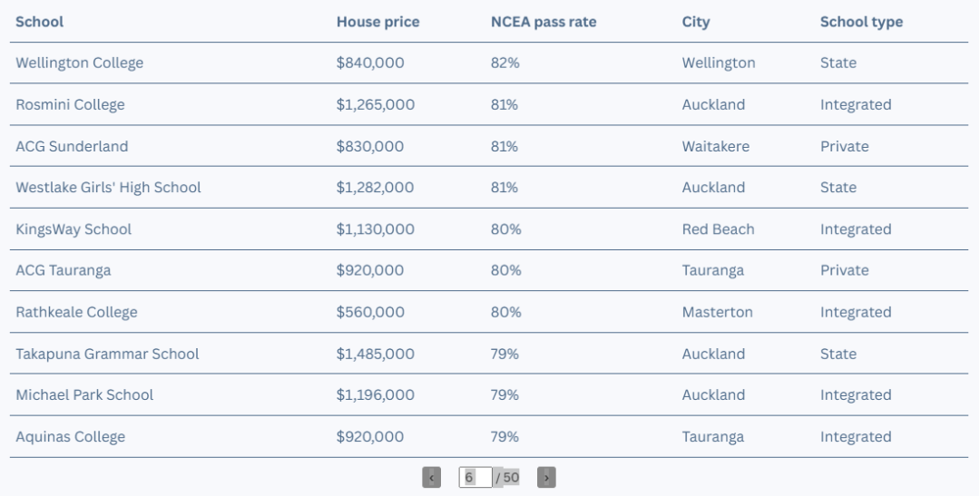Screen dimensions: 980x496
Task: Go to the previous table page
Action: click(x=431, y=477)
